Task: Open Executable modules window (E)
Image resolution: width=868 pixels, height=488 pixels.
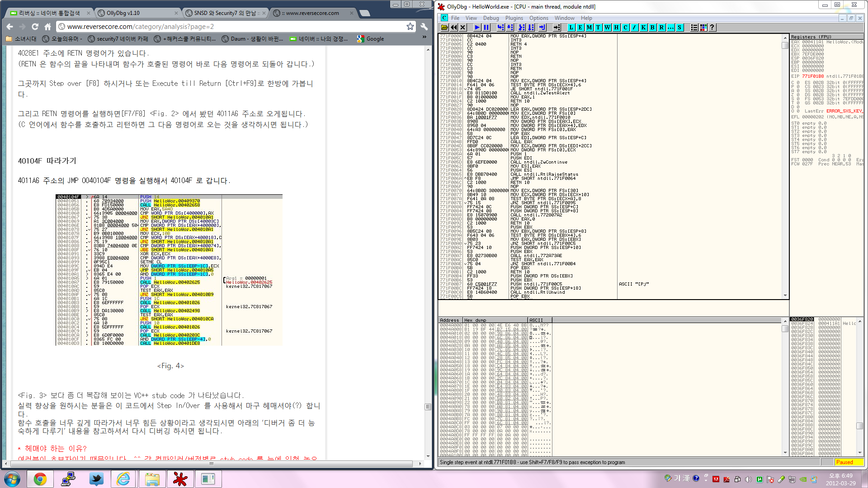Action: pos(580,28)
